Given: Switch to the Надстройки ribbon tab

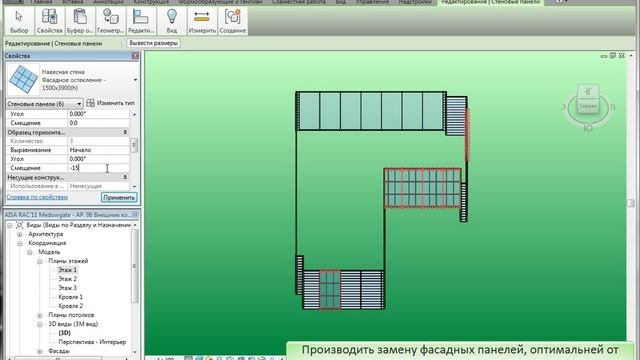Looking at the screenshot, I should coord(415,2).
